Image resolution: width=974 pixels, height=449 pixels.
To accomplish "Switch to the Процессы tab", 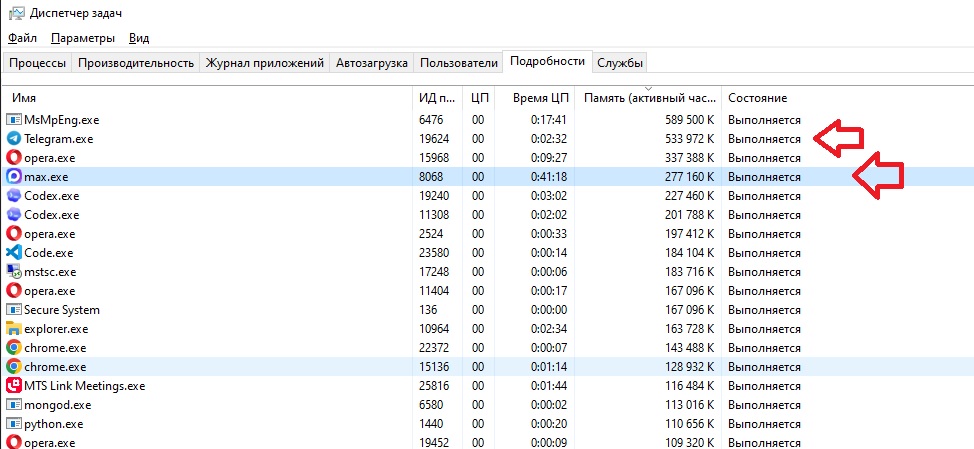I will pos(38,63).
